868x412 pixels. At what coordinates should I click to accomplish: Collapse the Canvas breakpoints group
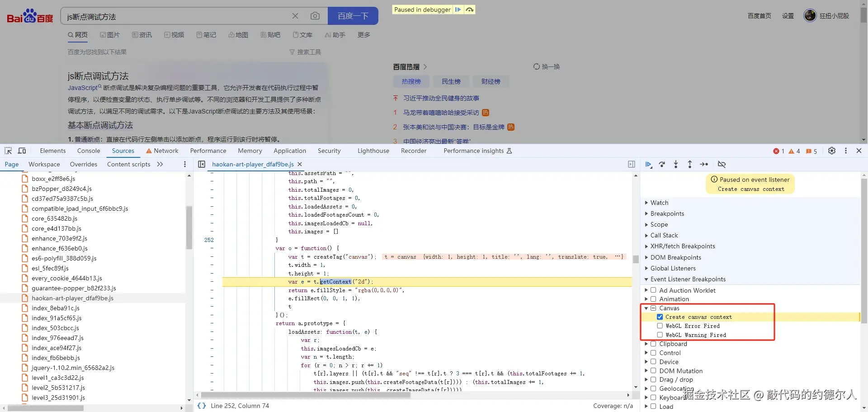[x=646, y=308]
